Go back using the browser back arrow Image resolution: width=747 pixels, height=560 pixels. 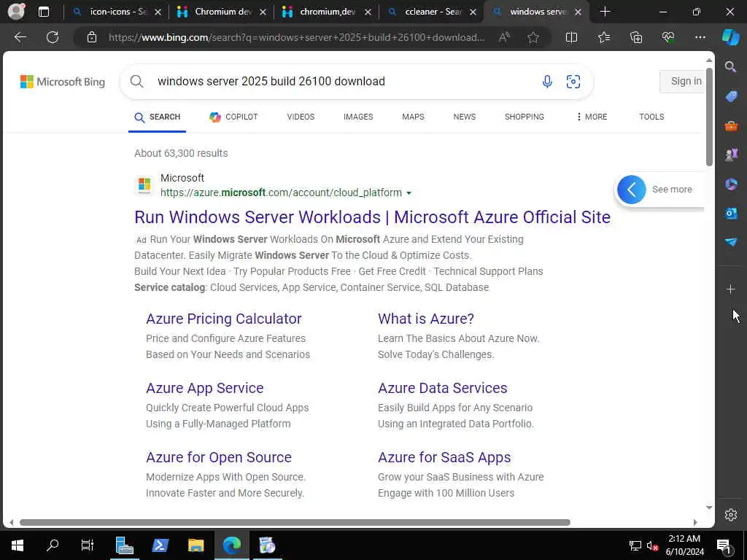(x=20, y=37)
